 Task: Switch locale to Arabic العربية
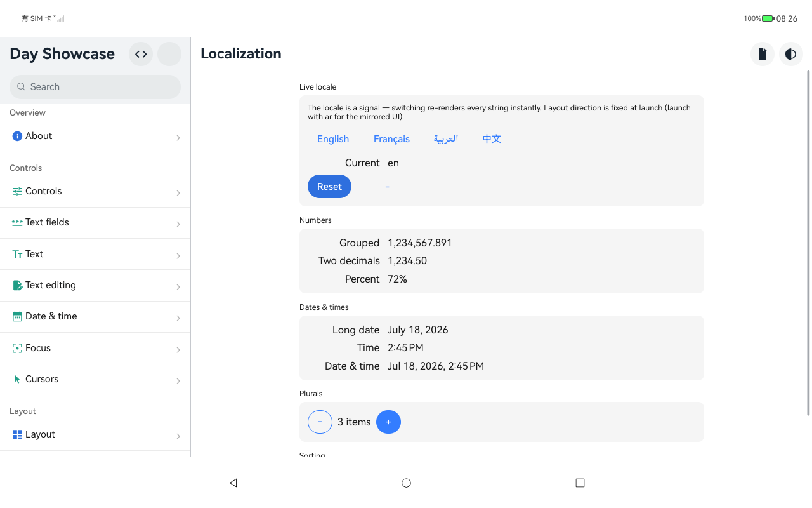(446, 139)
